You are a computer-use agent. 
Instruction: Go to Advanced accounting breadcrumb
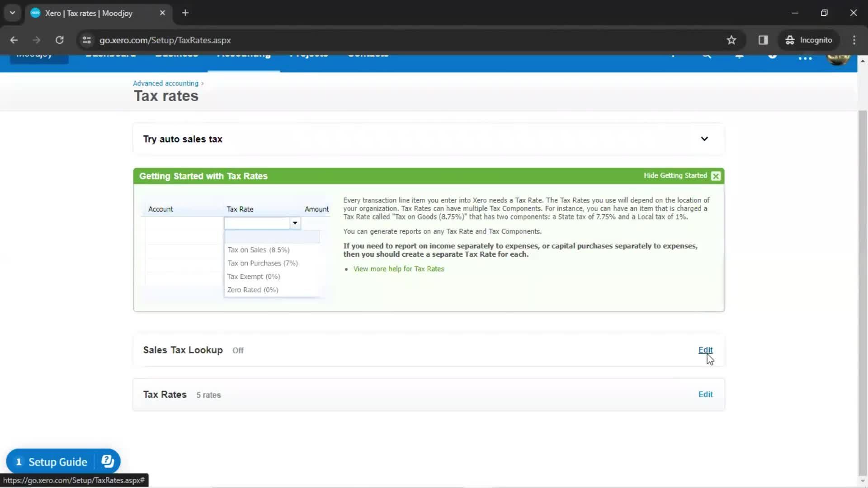click(165, 83)
